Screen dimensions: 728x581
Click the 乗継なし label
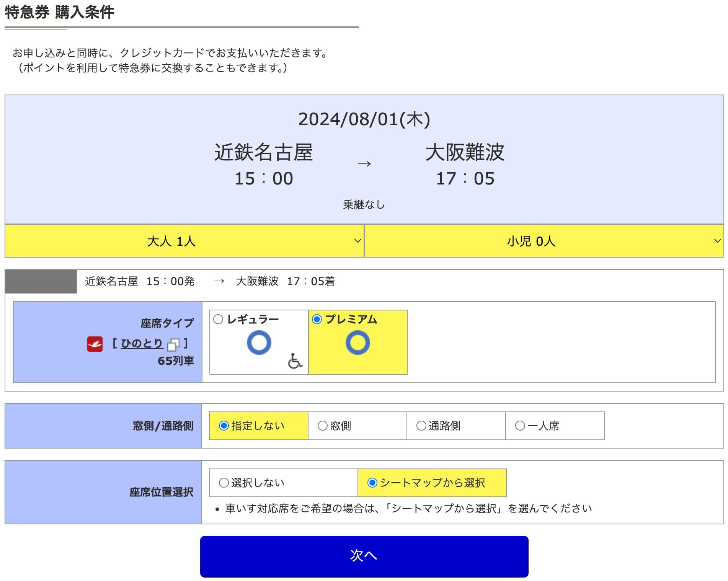[x=364, y=204]
